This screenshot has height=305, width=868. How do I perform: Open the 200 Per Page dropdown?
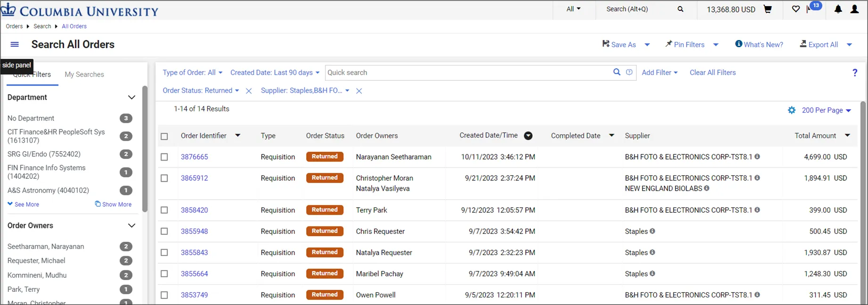tap(827, 110)
